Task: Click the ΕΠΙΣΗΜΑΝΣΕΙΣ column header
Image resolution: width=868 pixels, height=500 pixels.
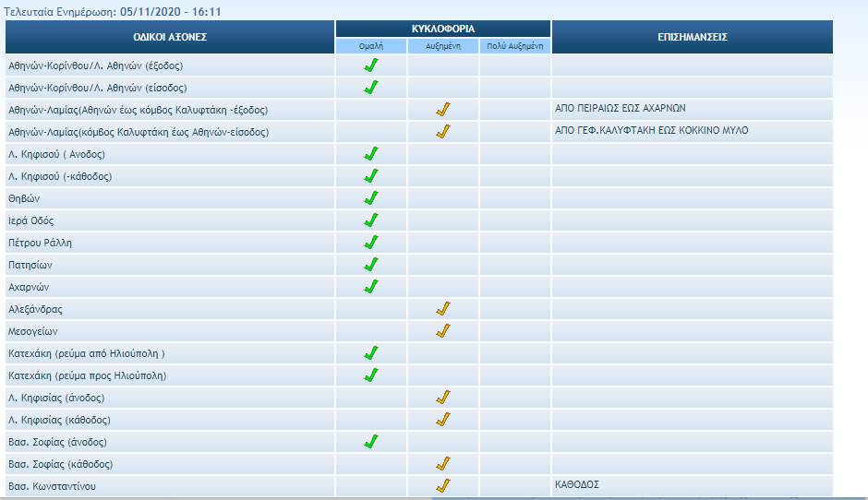Action: [x=692, y=37]
